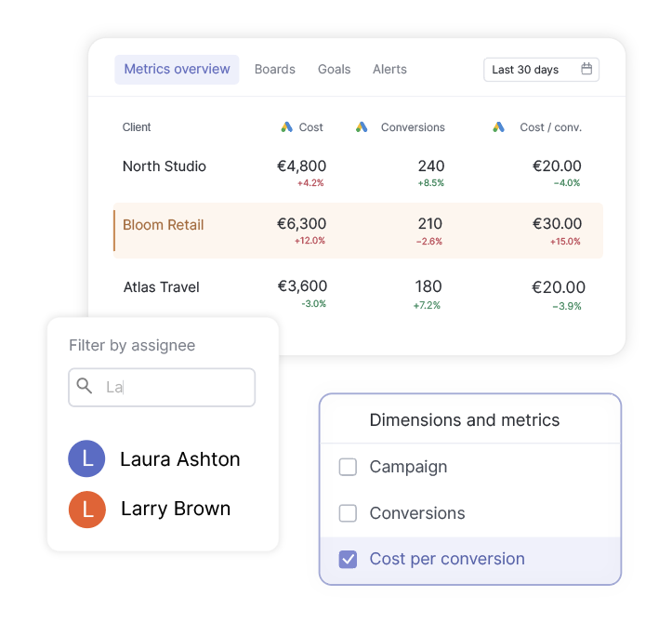
Task: Go to the Alerts tab
Action: [389, 69]
